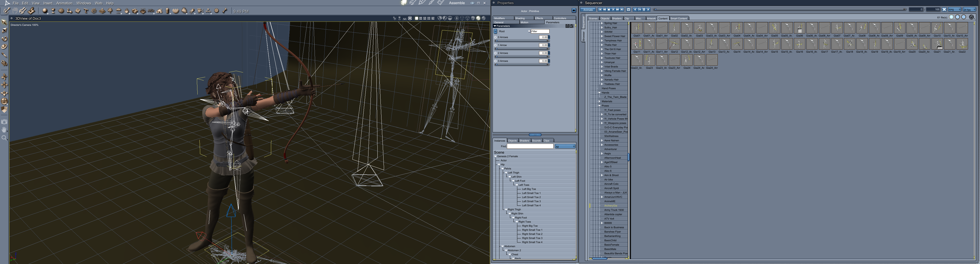Screen dimensions: 980x264
Task: Expand the Aim & Shoot folder
Action: point(602,175)
